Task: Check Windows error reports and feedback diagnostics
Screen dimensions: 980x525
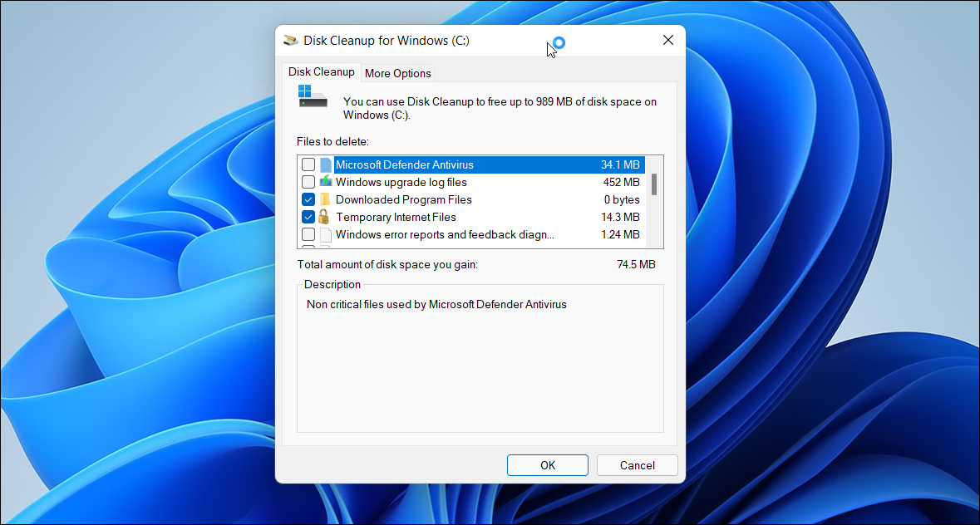Action: (x=308, y=234)
